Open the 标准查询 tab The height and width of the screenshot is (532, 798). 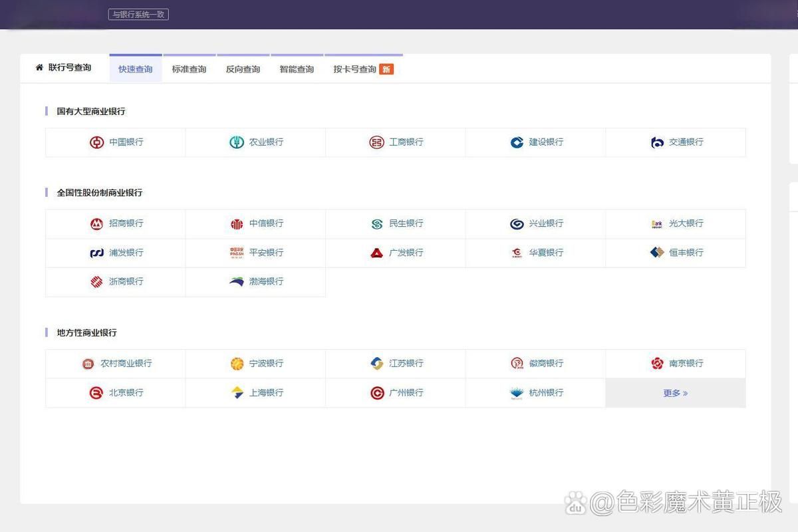pos(190,69)
